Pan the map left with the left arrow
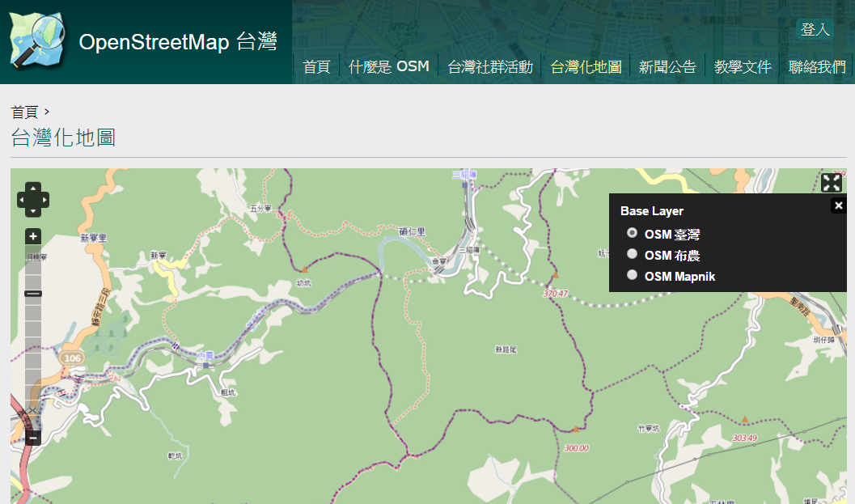 click(x=23, y=200)
